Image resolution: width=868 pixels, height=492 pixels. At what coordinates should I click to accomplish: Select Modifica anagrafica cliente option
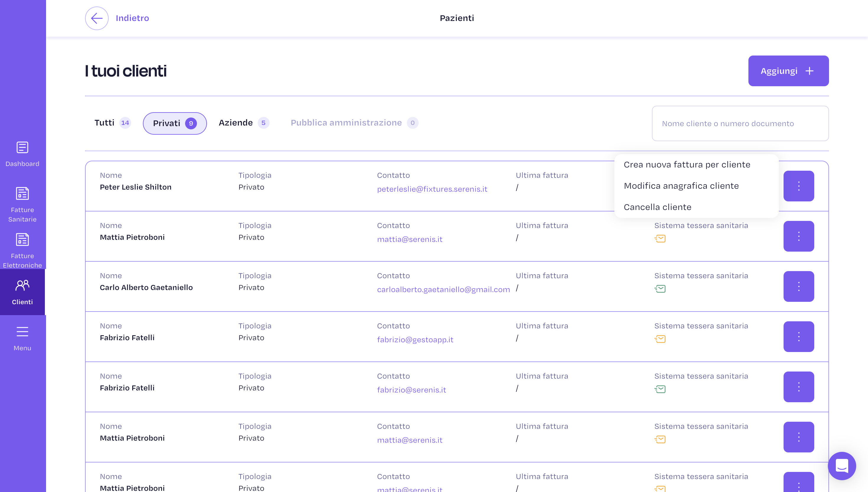(x=681, y=186)
